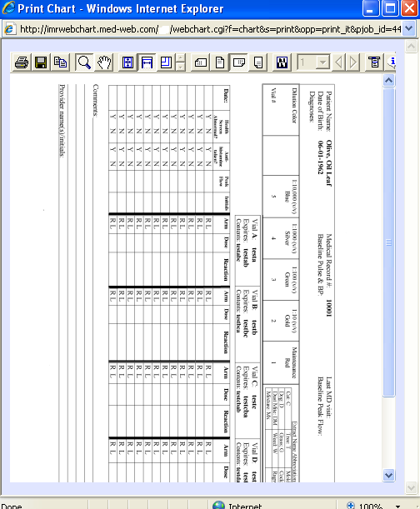Image resolution: width=420 pixels, height=509 pixels.
Task: Open the 100% zoom level menu in status bar
Action: click(398, 506)
